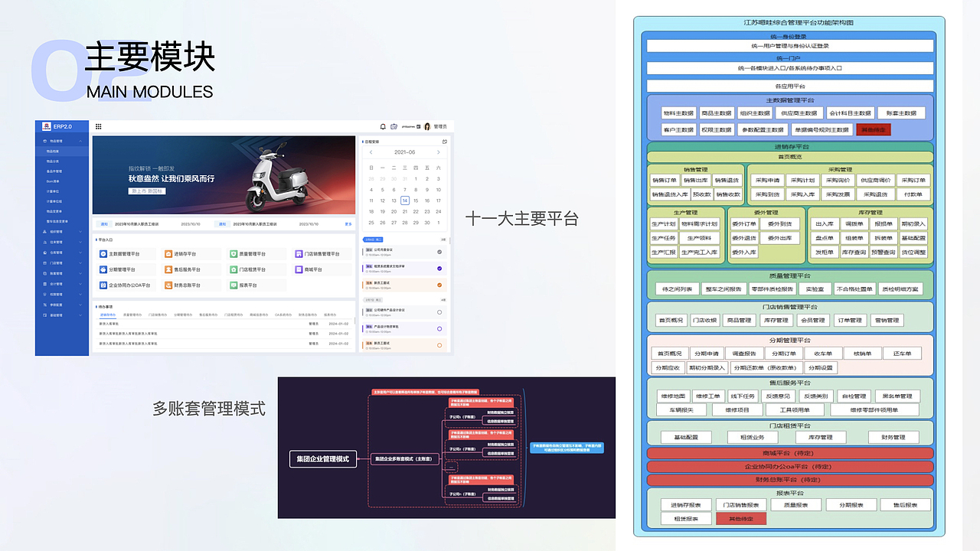Switch to the 质量管理待办 tab
The image size is (980, 551).
click(133, 315)
